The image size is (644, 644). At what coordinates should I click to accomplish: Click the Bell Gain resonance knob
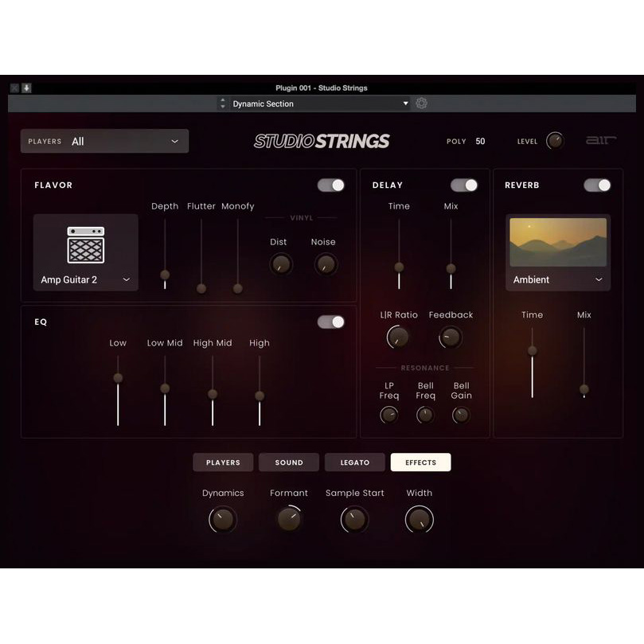(461, 416)
